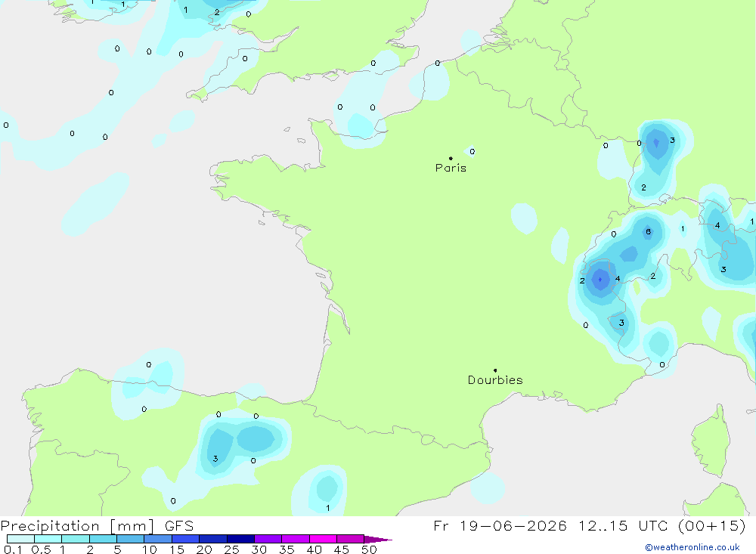Click the Paris city label

451,168
